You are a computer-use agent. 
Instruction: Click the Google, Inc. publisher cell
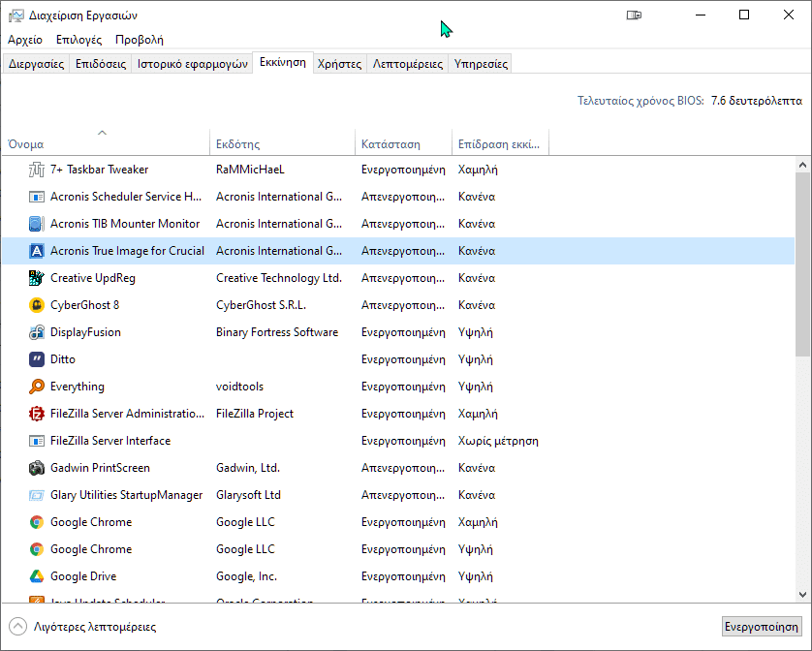(x=246, y=576)
